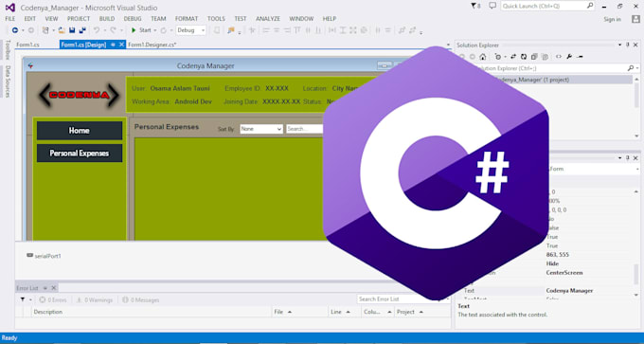Open the Undo history dropdown arrow
644x344 pixels.
coord(105,30)
